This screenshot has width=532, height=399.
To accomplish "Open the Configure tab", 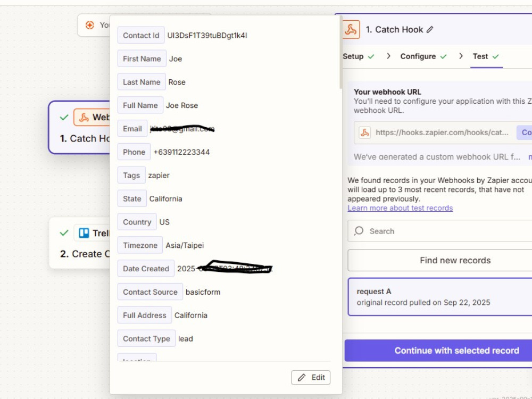I will [x=423, y=57].
